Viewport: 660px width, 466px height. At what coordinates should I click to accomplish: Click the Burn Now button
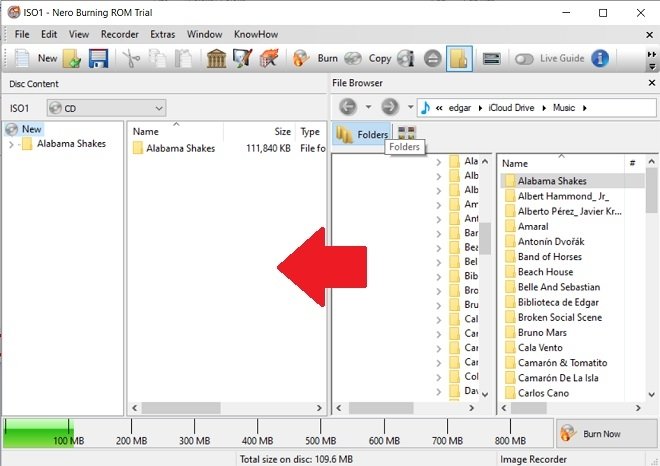pyautogui.click(x=607, y=434)
